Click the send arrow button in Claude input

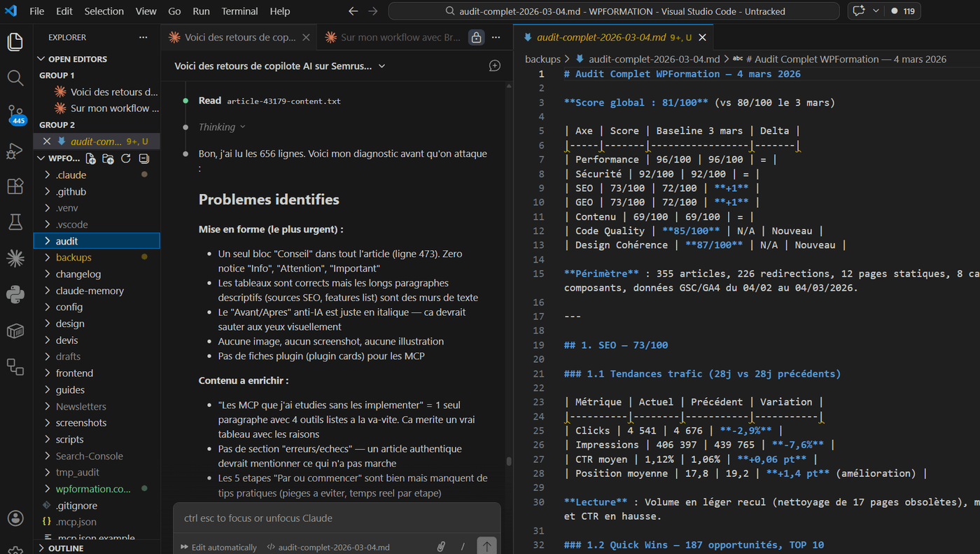coord(486,546)
